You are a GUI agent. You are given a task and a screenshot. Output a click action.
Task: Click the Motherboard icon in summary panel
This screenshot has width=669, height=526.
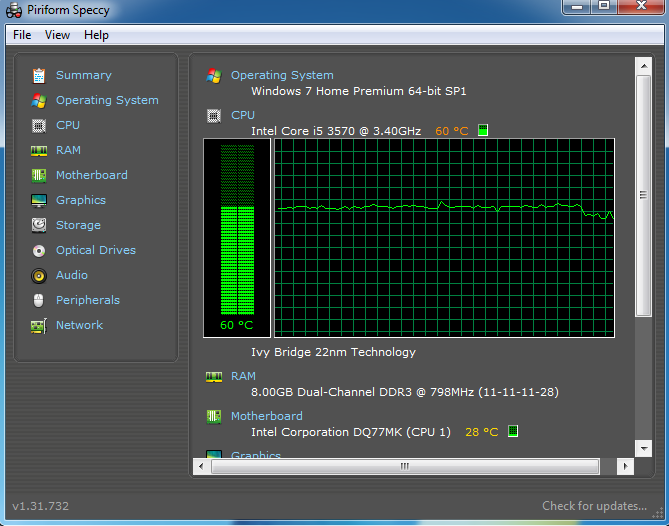[214, 416]
